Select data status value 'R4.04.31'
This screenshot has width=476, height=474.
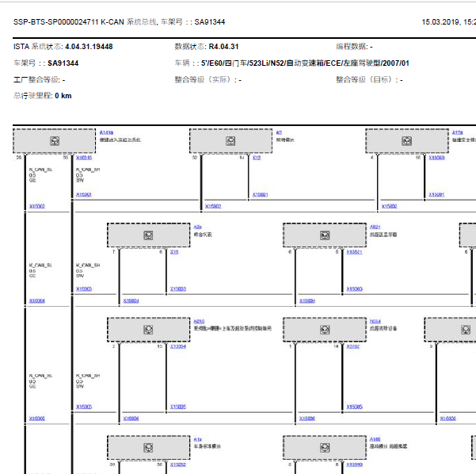223,47
